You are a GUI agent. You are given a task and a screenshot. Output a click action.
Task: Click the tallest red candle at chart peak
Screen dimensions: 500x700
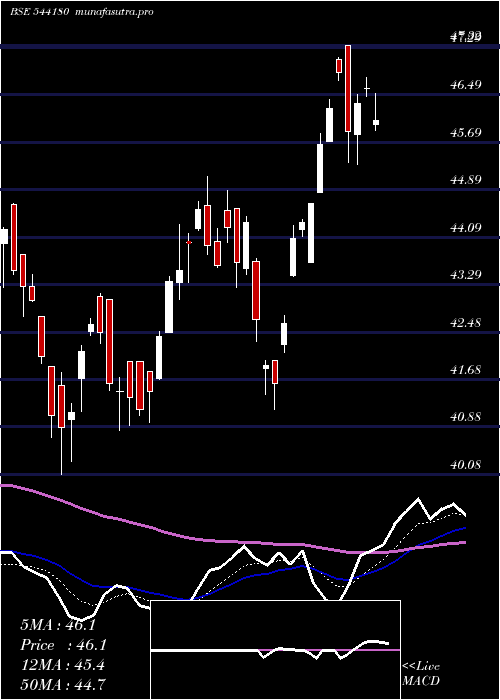click(348, 88)
